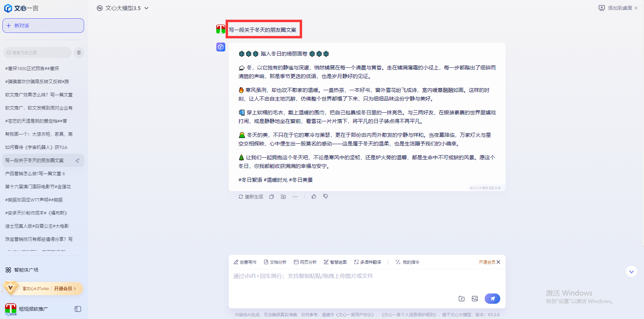Screen dimensions: 644x319
Task: Dislike the response with thumbs down
Action: click(326, 196)
